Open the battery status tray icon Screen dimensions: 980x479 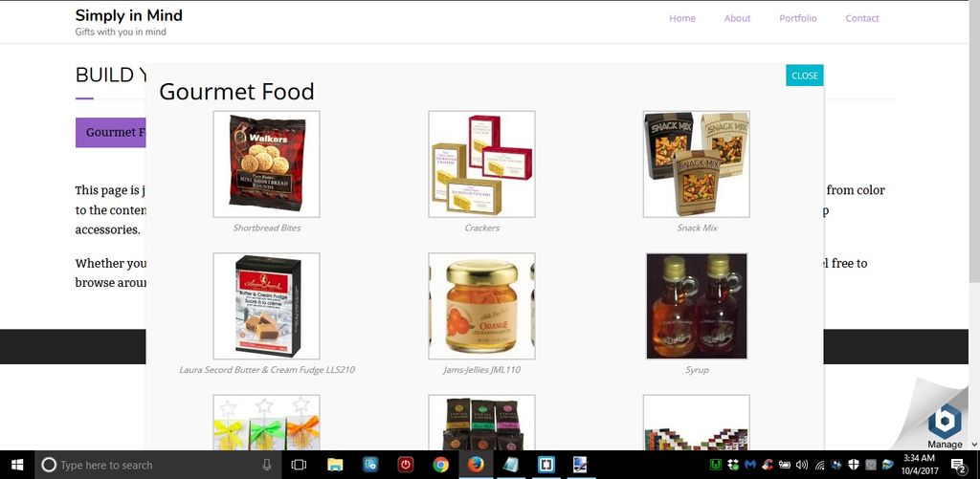click(x=785, y=465)
